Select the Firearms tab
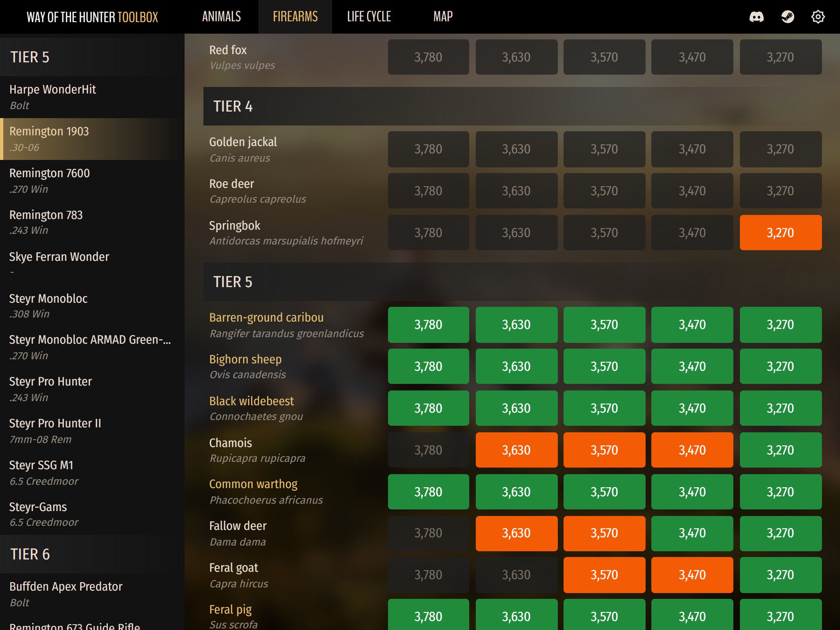Viewport: 840px width, 630px height. [x=295, y=17]
